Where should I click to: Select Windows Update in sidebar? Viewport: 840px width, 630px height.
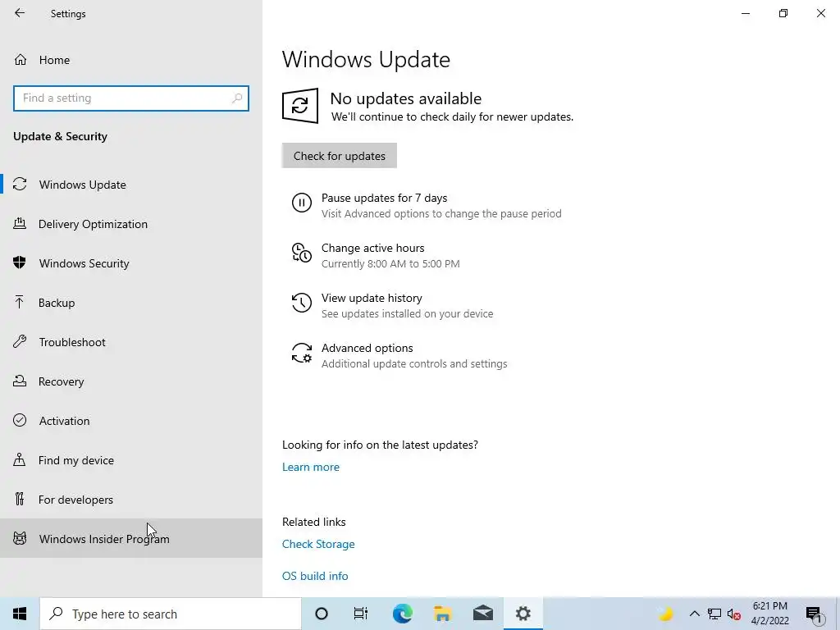point(131,185)
